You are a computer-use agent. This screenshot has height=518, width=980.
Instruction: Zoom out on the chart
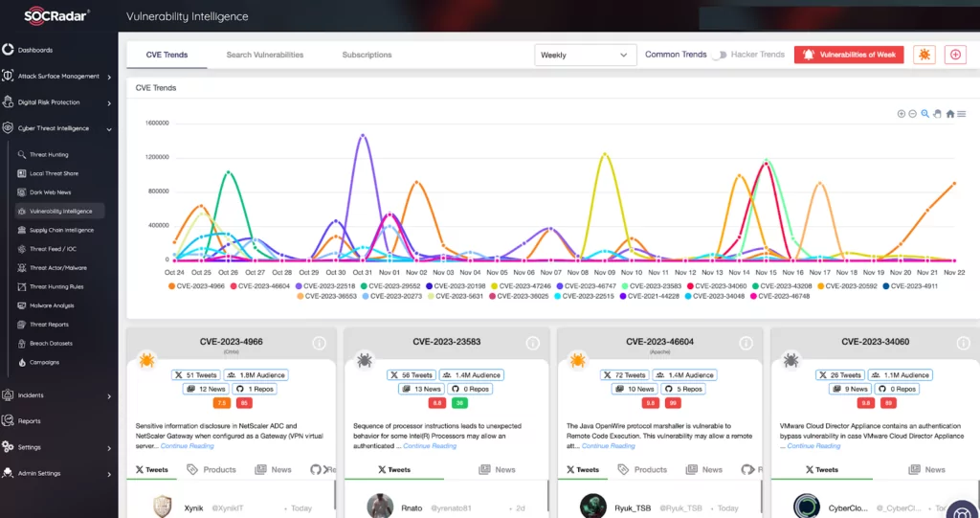(x=912, y=114)
